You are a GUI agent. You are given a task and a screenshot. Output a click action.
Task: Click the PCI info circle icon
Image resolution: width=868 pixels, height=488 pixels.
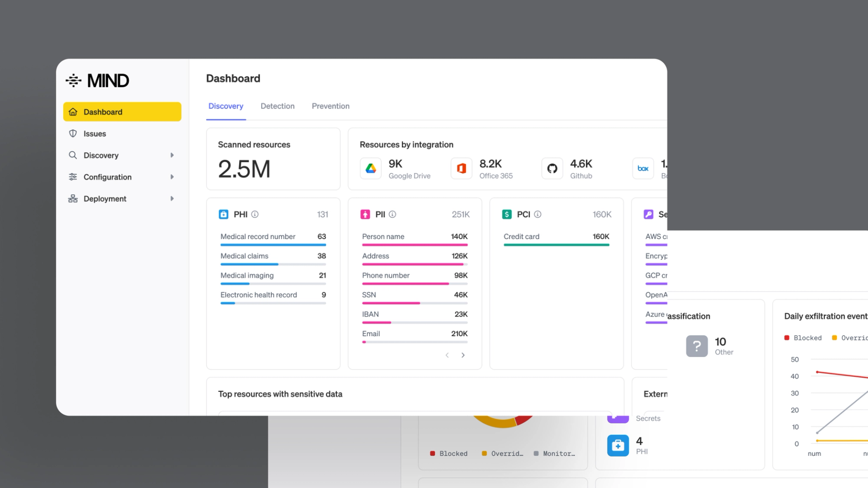pyautogui.click(x=538, y=214)
